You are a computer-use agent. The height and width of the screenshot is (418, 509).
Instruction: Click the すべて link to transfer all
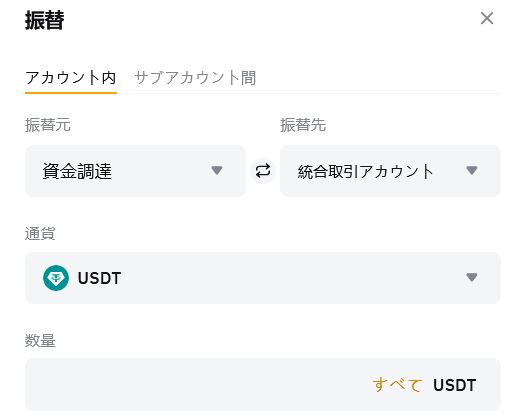[x=398, y=385]
